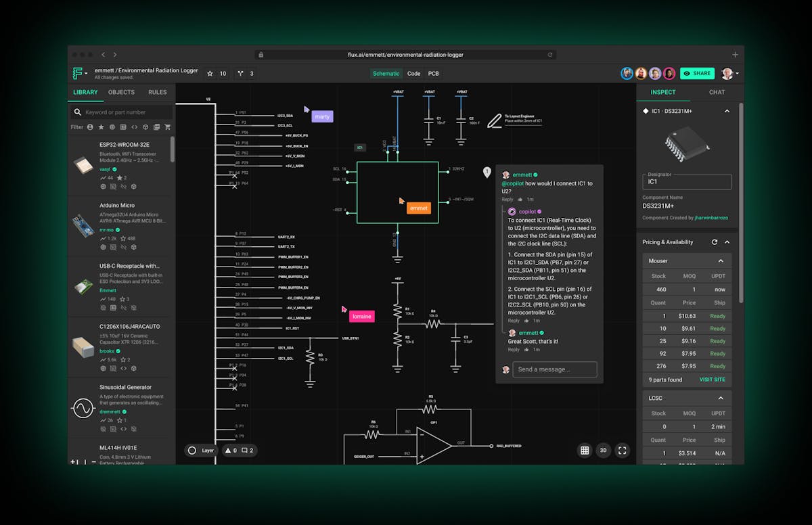Enter fullscreen mode
The width and height of the screenshot is (812, 525).
[622, 450]
